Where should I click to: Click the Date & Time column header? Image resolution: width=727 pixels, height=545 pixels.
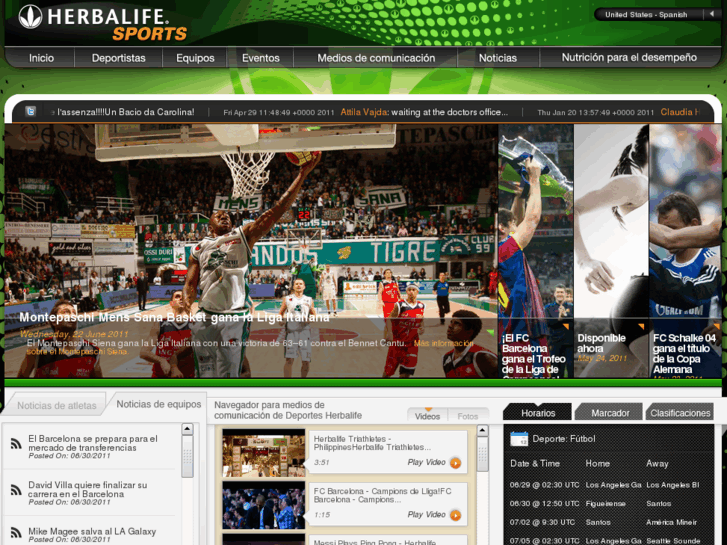pos(535,463)
